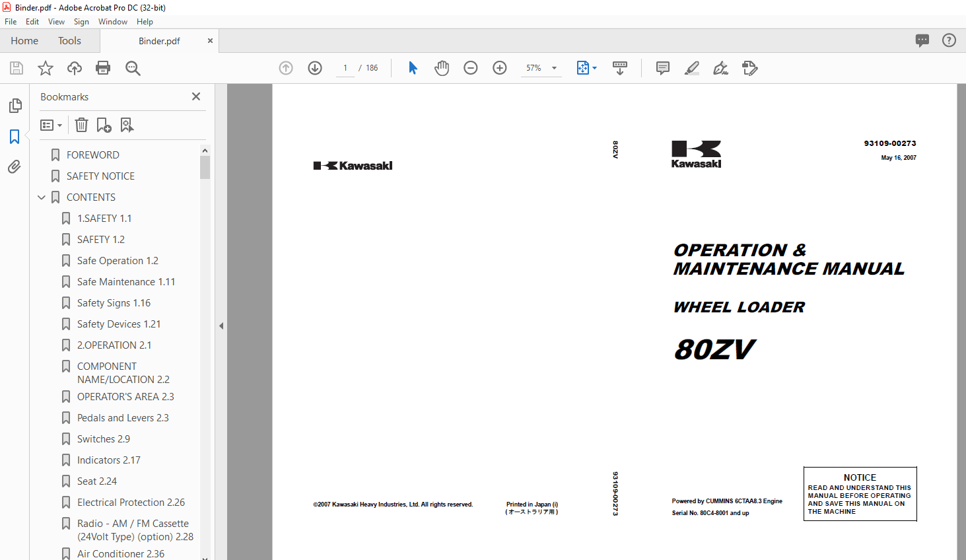966x560 pixels.
Task: Select the Hand pan tool
Action: 442,68
